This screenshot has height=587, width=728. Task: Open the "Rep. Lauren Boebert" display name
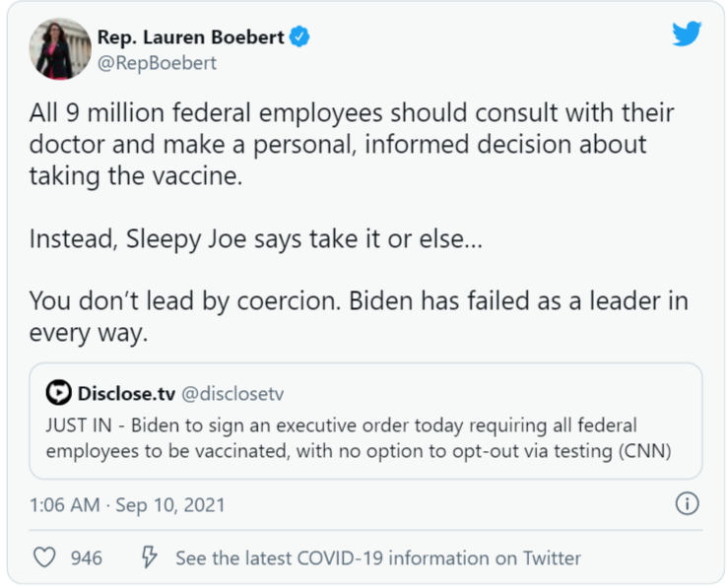point(190,37)
